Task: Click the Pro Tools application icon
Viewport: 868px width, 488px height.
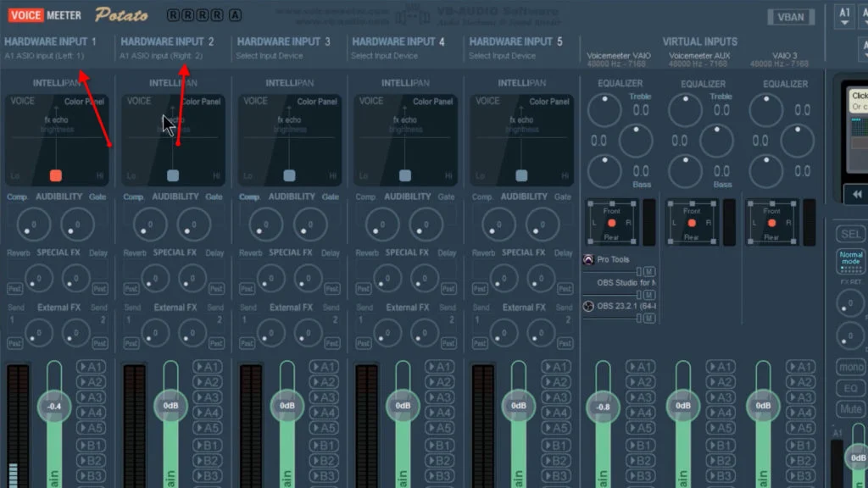Action: 588,259
